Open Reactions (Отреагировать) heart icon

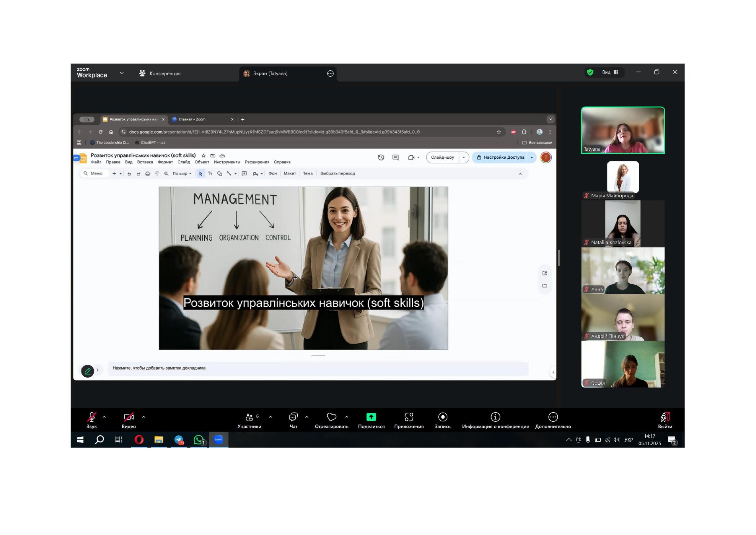[331, 417]
